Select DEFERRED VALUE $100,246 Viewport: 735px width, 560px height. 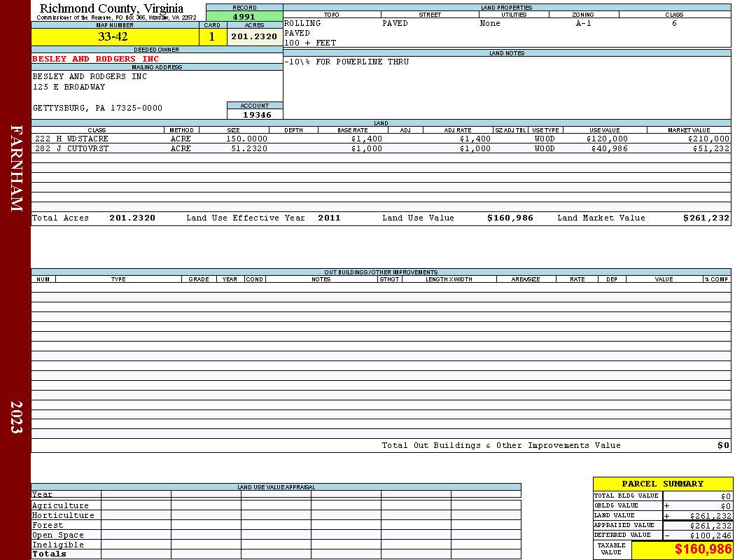click(710, 535)
